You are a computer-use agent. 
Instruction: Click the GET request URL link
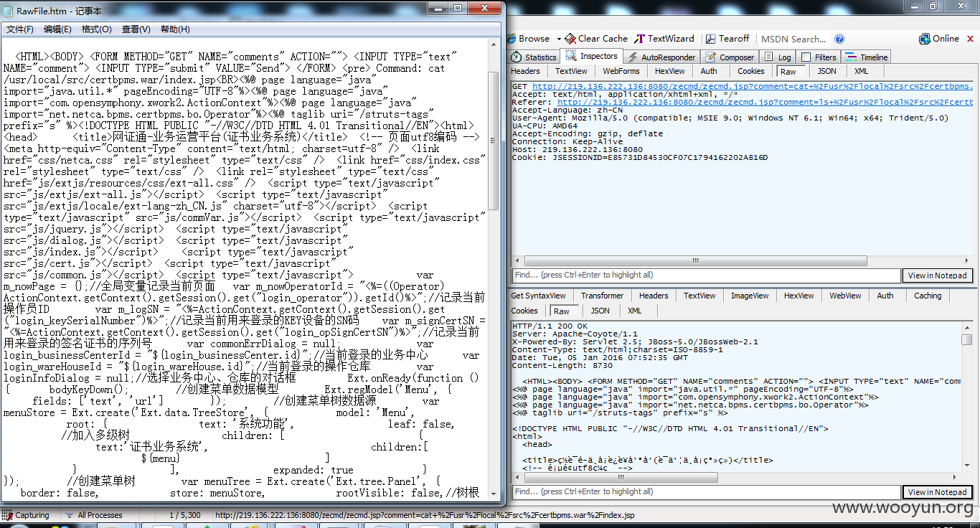tap(752, 86)
